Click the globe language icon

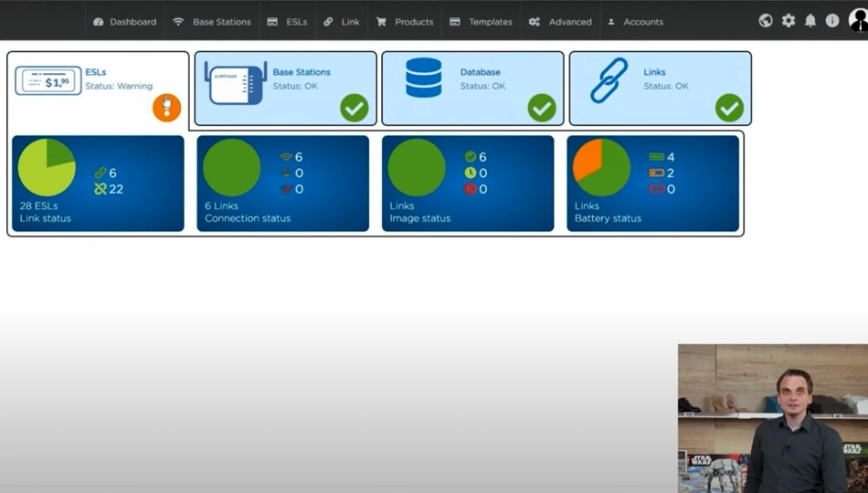point(766,20)
